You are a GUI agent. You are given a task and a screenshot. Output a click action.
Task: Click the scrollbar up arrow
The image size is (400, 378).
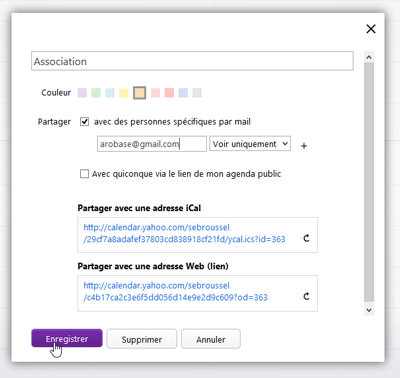point(369,57)
